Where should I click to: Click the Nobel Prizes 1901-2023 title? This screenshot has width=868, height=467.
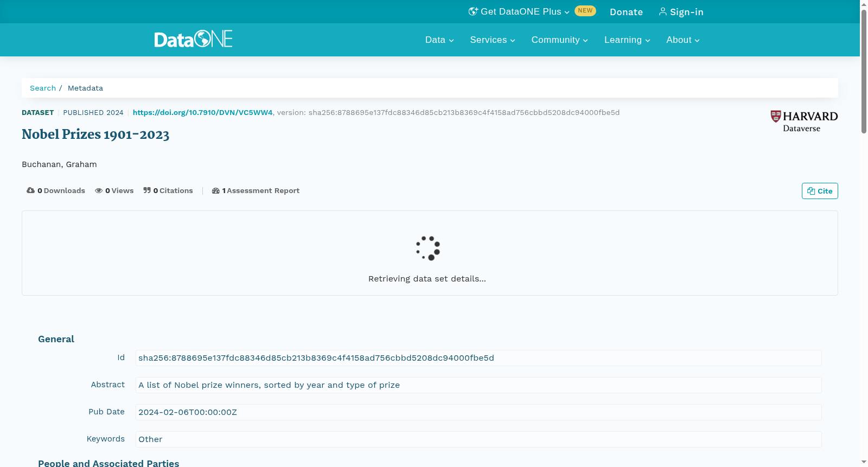(95, 135)
